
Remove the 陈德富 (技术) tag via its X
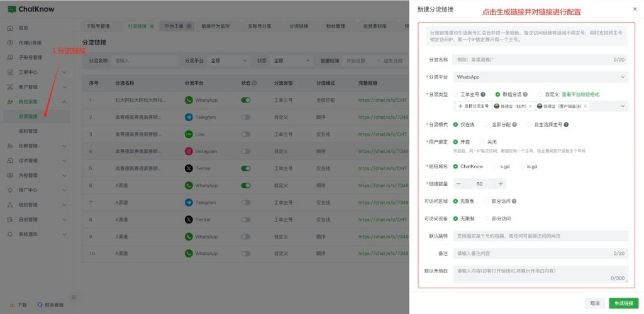coord(530,107)
